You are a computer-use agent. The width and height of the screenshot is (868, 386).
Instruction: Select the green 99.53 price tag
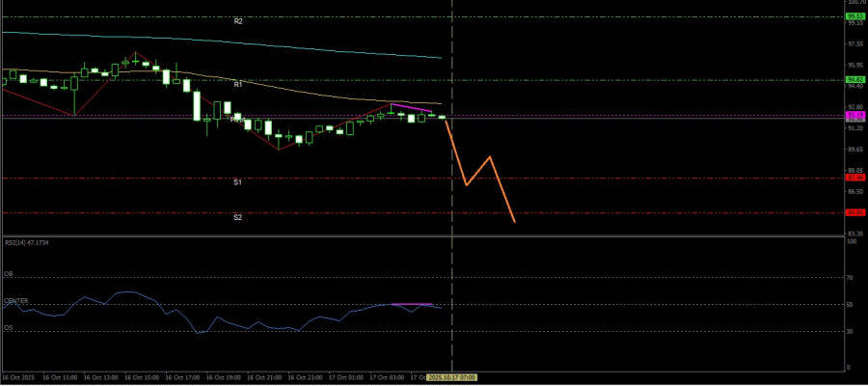pos(854,16)
